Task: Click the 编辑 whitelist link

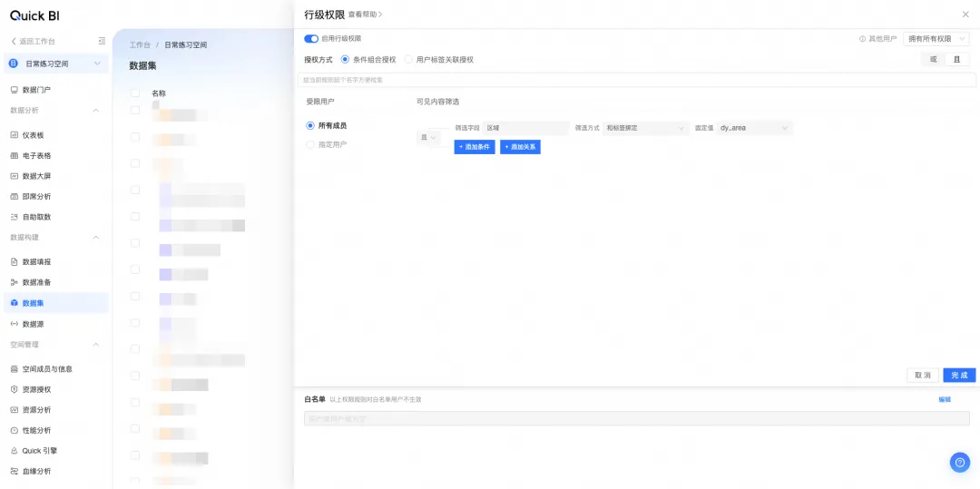Action: (945, 400)
